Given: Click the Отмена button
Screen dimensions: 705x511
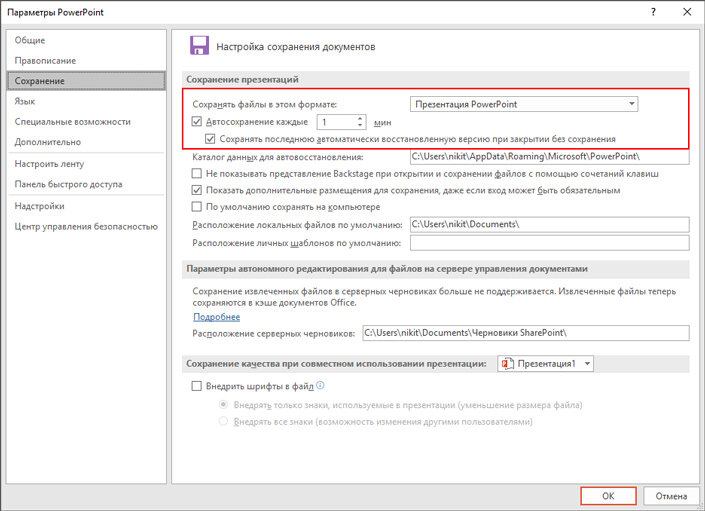Looking at the screenshot, I should click(x=671, y=496).
